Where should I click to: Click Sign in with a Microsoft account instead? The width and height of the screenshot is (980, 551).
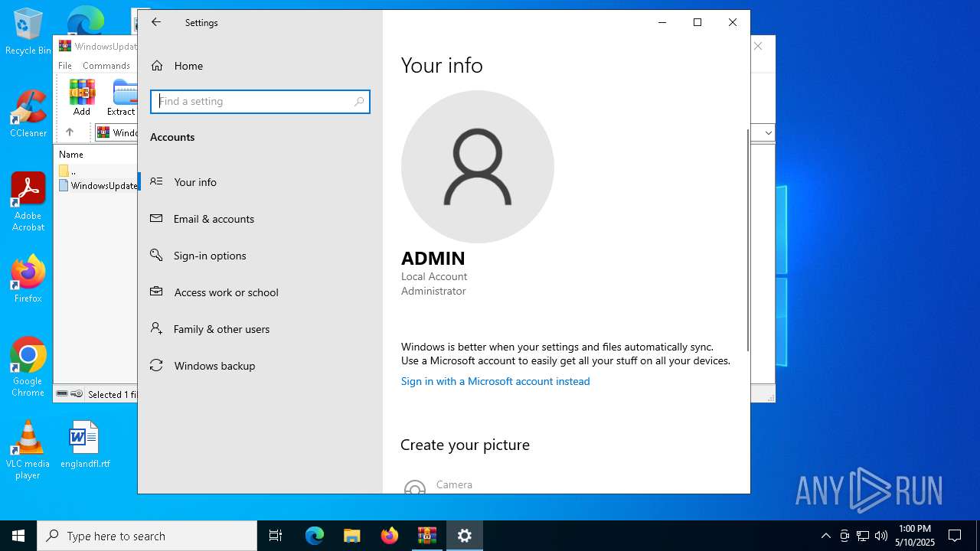[x=495, y=381]
